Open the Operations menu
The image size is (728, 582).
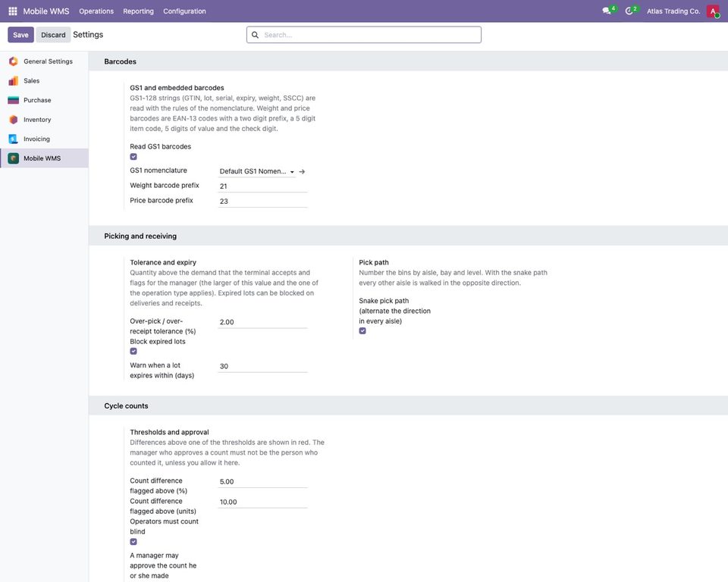tap(96, 11)
